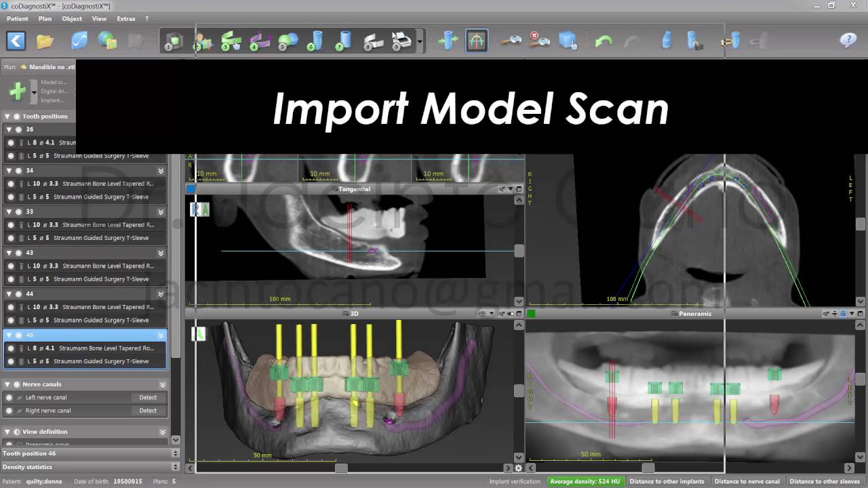This screenshot has height=488, width=868.
Task: Open the Object menu
Action: (72, 19)
